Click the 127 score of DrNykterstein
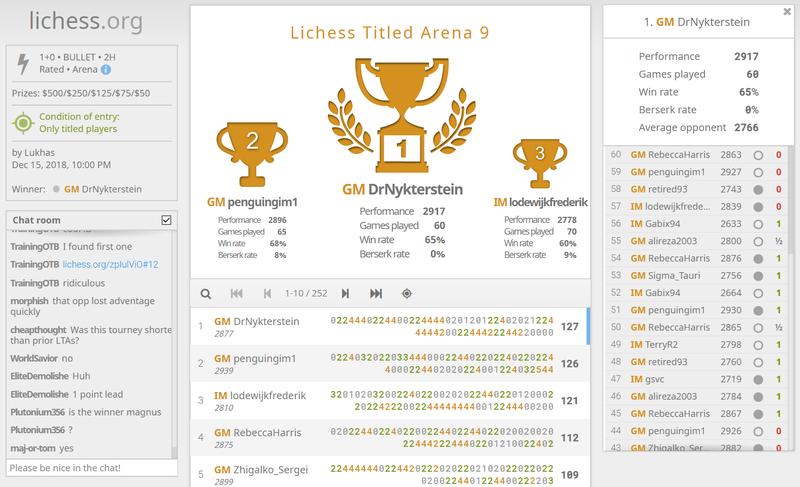Viewport: 800px width, 487px height. [x=569, y=326]
